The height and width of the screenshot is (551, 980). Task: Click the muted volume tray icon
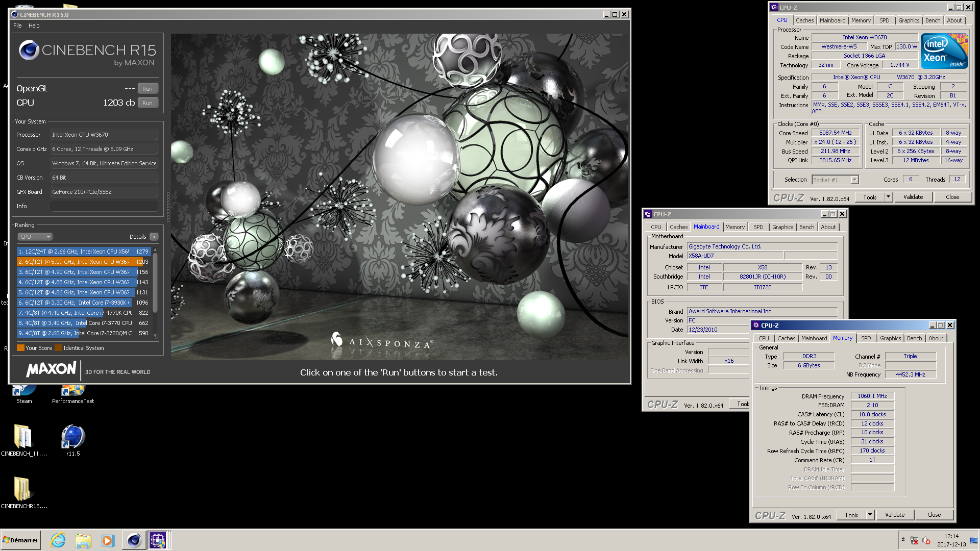pyautogui.click(x=926, y=540)
